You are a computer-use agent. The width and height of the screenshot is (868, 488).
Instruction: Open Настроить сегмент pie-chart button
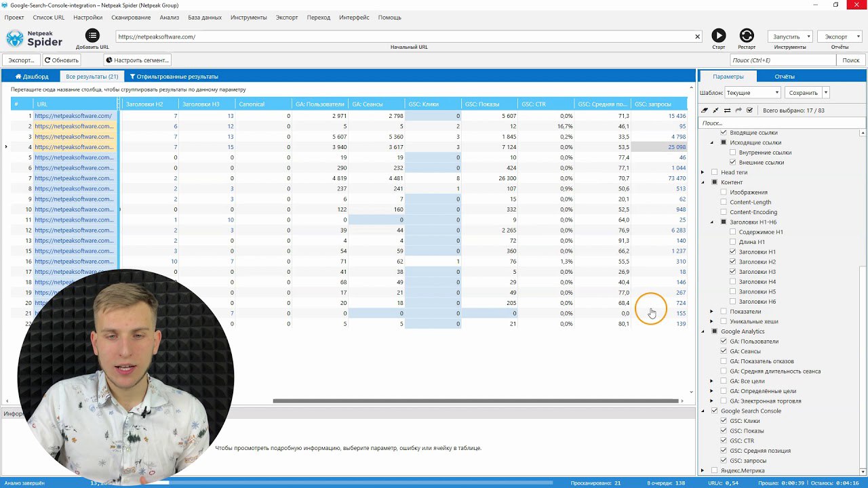pyautogui.click(x=136, y=60)
